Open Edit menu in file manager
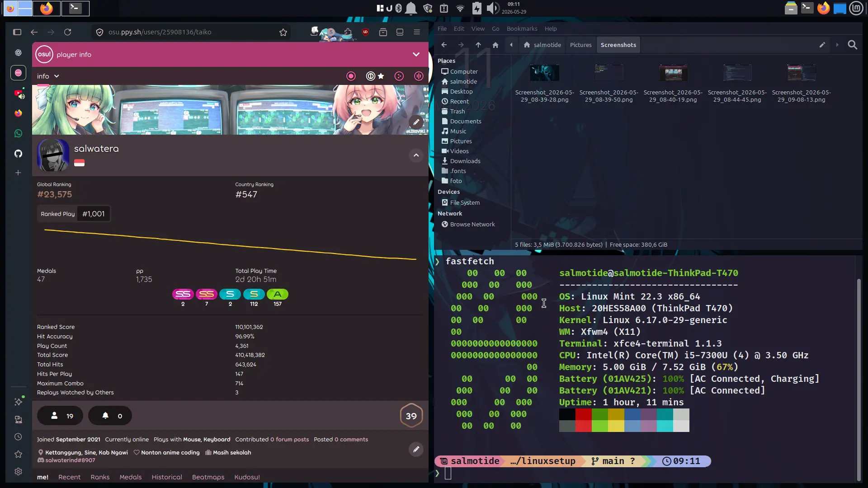Image resolution: width=868 pixels, height=488 pixels. coord(459,28)
